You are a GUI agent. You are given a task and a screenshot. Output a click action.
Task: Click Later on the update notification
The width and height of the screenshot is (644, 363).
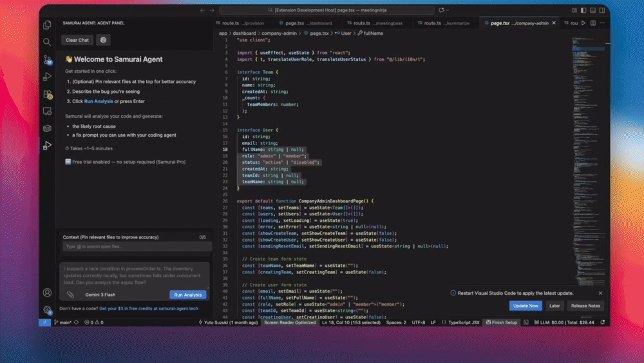(x=554, y=306)
